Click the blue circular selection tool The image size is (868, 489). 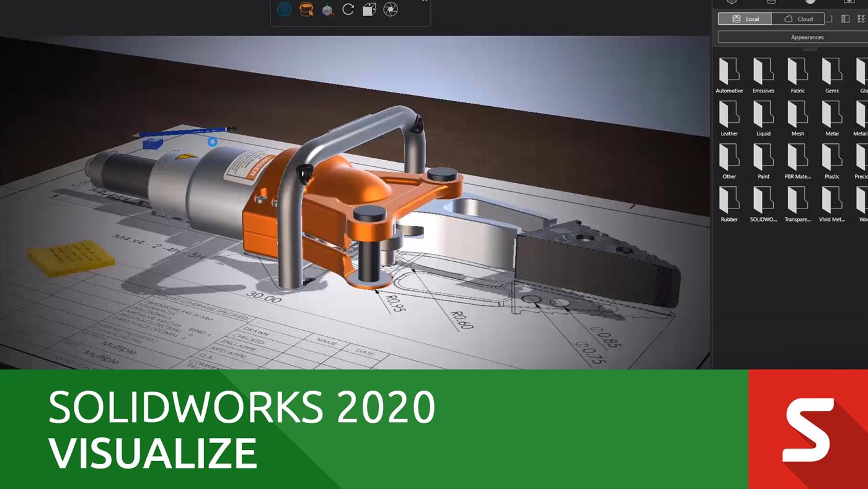point(284,9)
